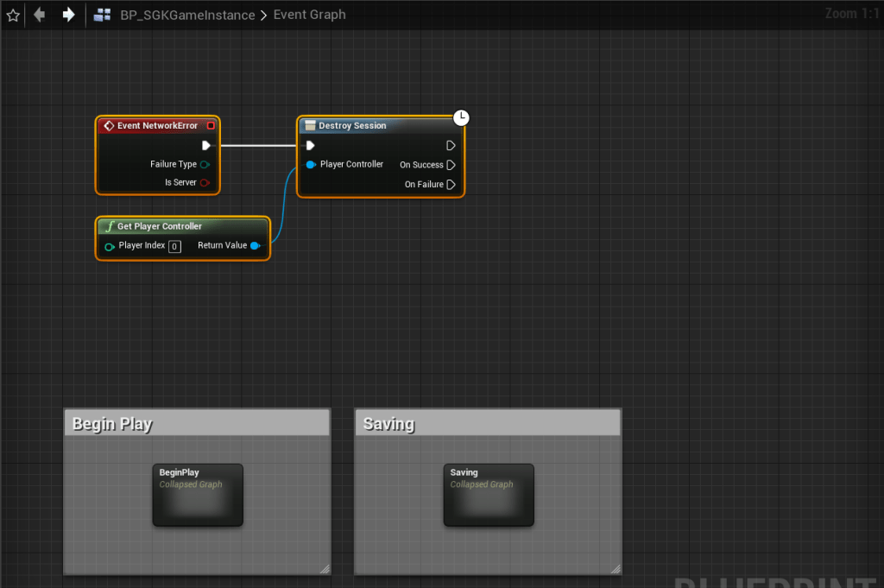
Task: Click the Player Index value field
Action: [x=174, y=246]
